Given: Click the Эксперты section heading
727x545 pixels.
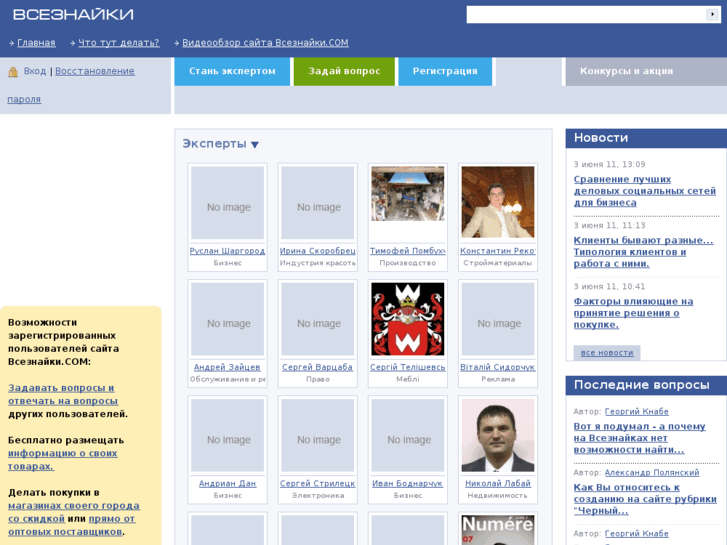Looking at the screenshot, I should (x=214, y=144).
